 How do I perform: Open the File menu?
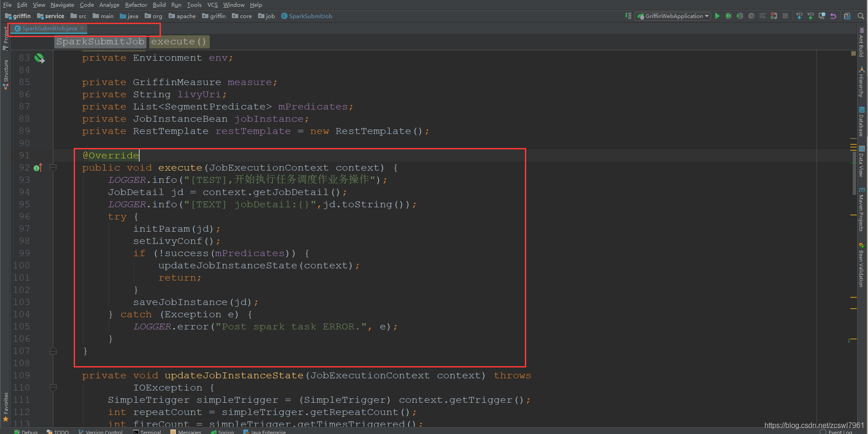point(7,5)
